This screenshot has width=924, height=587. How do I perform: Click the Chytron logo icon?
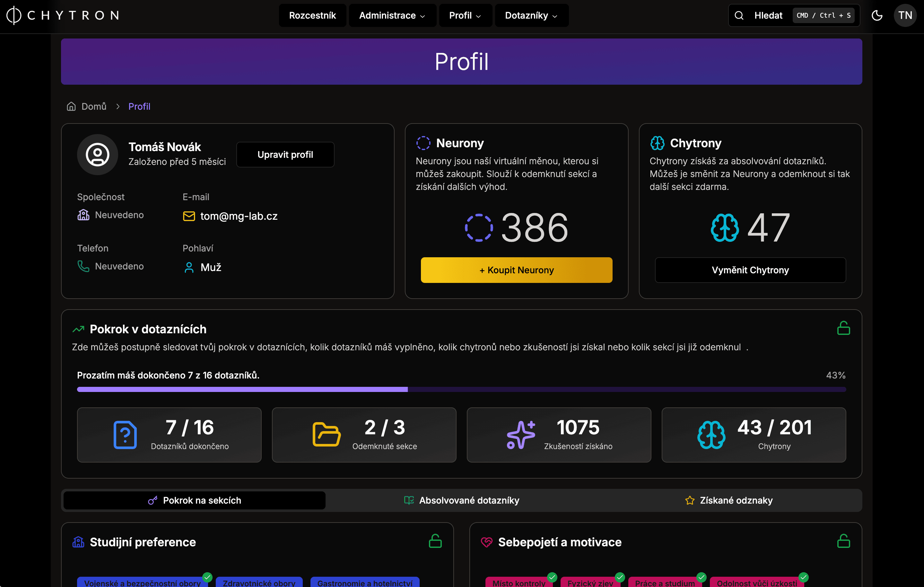[14, 15]
